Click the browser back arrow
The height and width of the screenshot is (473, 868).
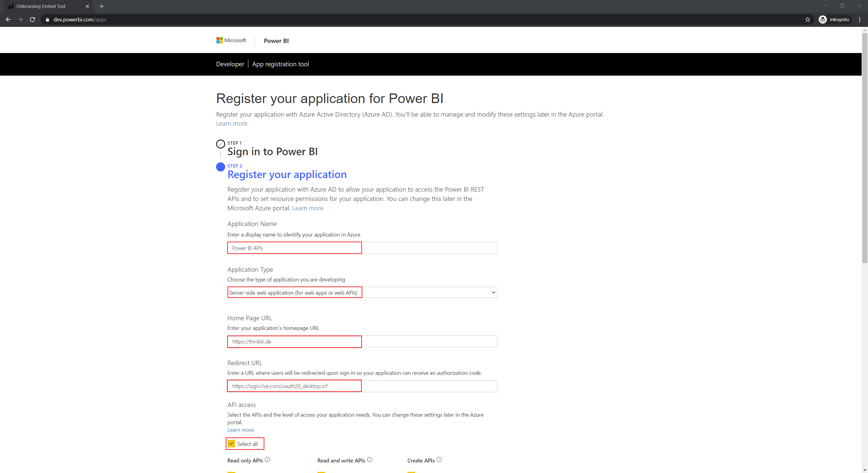point(8,20)
